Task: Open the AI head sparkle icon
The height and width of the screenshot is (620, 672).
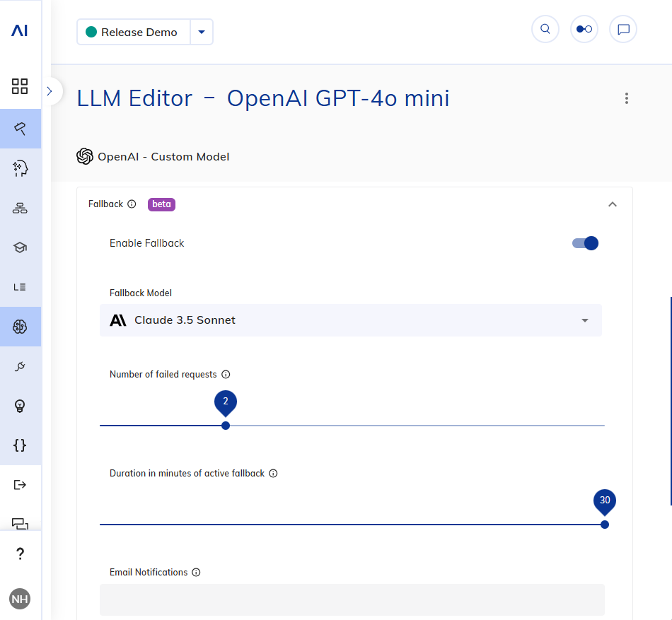Action: (20, 168)
